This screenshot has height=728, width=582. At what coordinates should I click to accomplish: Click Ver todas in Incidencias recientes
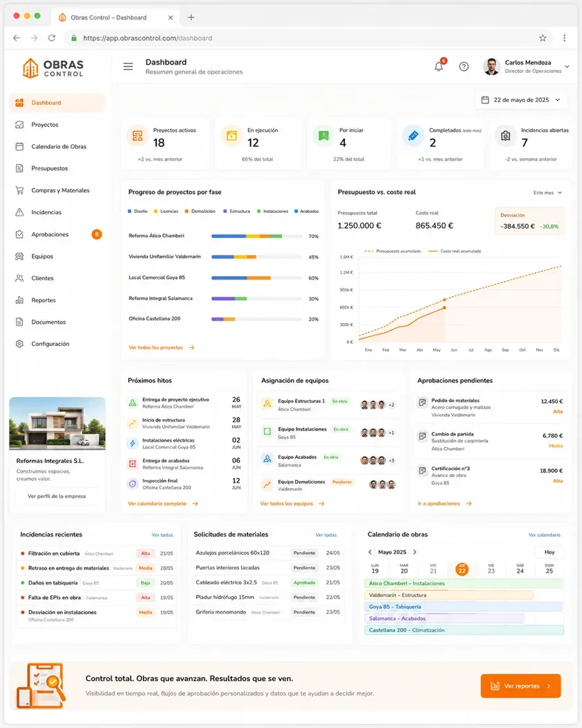click(x=162, y=535)
